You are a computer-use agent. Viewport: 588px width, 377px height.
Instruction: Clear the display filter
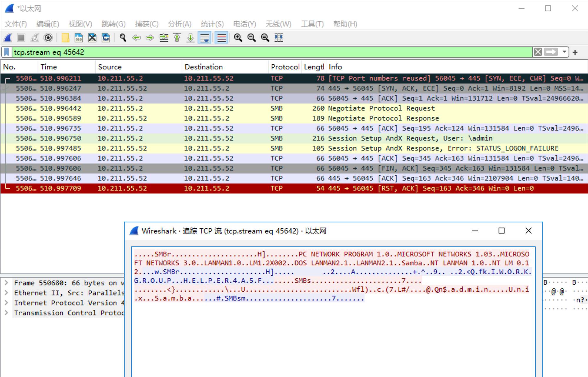pos(538,52)
